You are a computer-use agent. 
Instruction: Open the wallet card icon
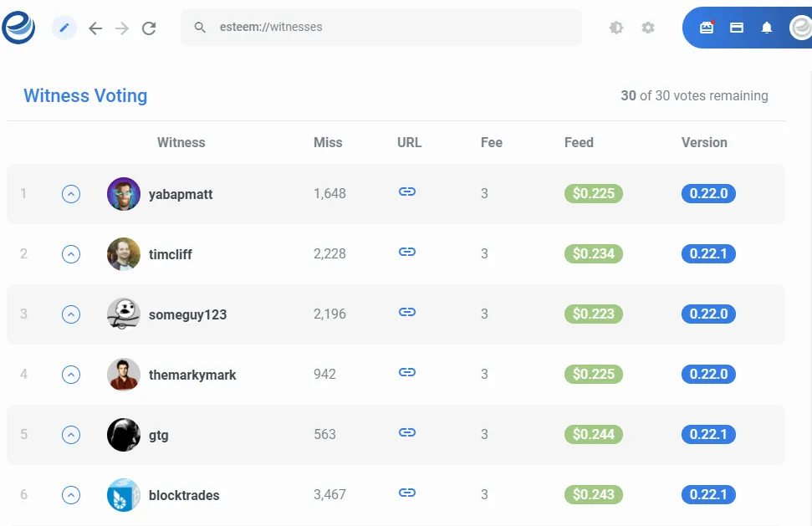737,28
